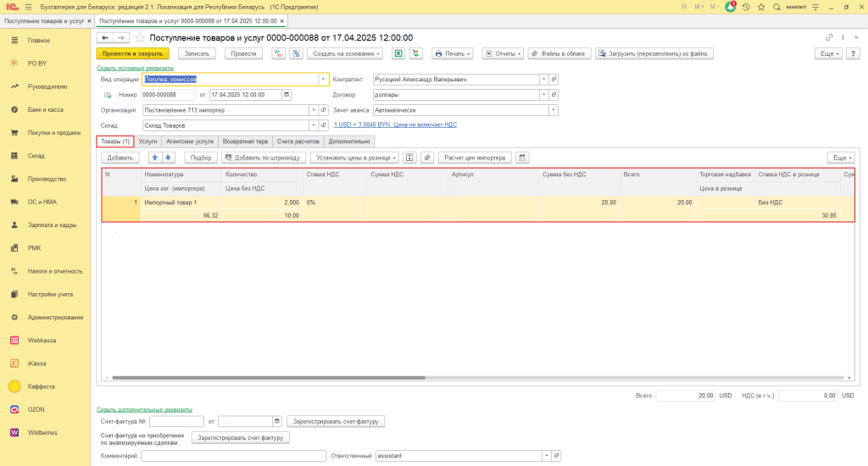Open date calendar picker next to document date
Image resolution: width=868 pixels, height=466 pixels.
coord(287,95)
